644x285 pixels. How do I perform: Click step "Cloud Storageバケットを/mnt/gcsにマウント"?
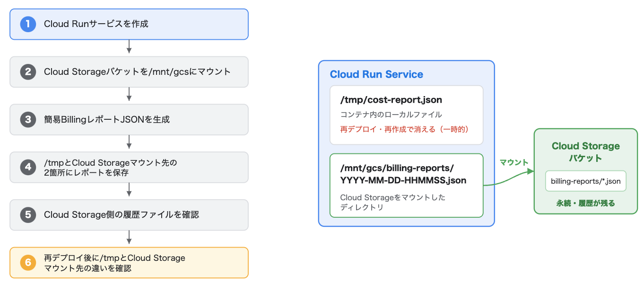click(x=129, y=72)
